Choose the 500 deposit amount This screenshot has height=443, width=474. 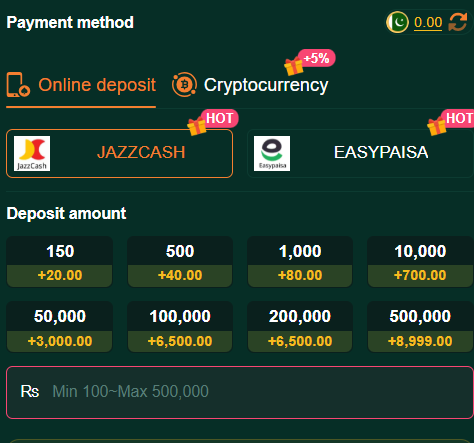coord(180,262)
